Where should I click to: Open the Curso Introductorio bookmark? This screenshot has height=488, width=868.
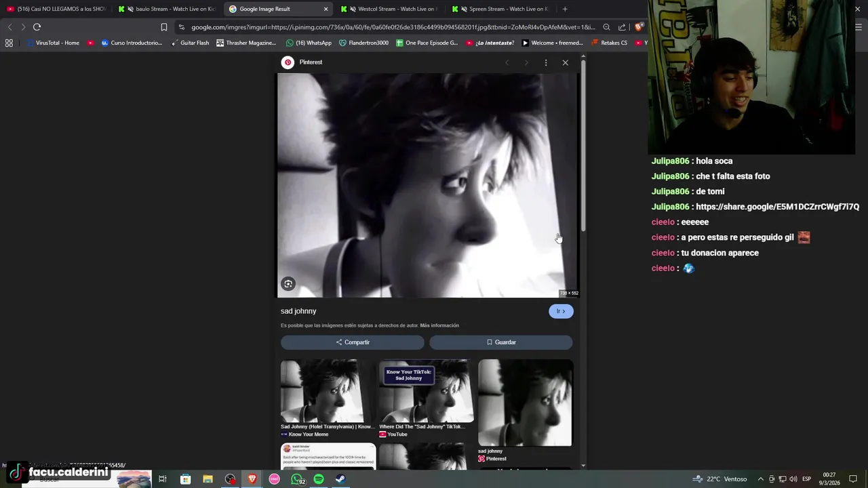click(132, 43)
